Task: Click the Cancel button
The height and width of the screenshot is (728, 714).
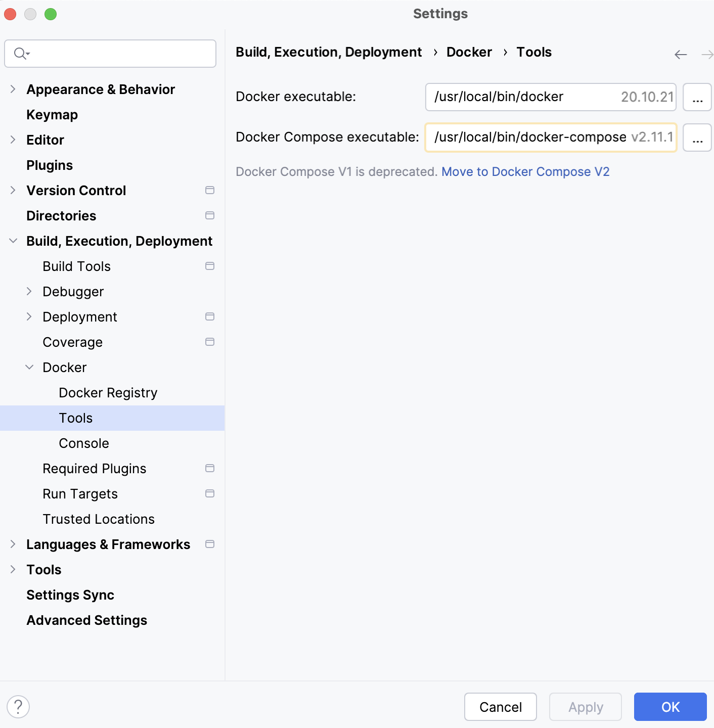Action: [501, 707]
